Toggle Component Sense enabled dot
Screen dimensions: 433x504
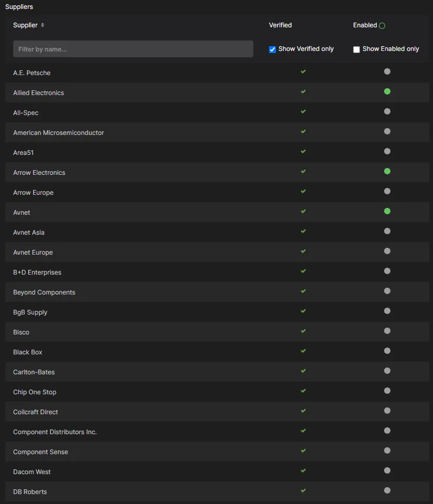tap(387, 450)
